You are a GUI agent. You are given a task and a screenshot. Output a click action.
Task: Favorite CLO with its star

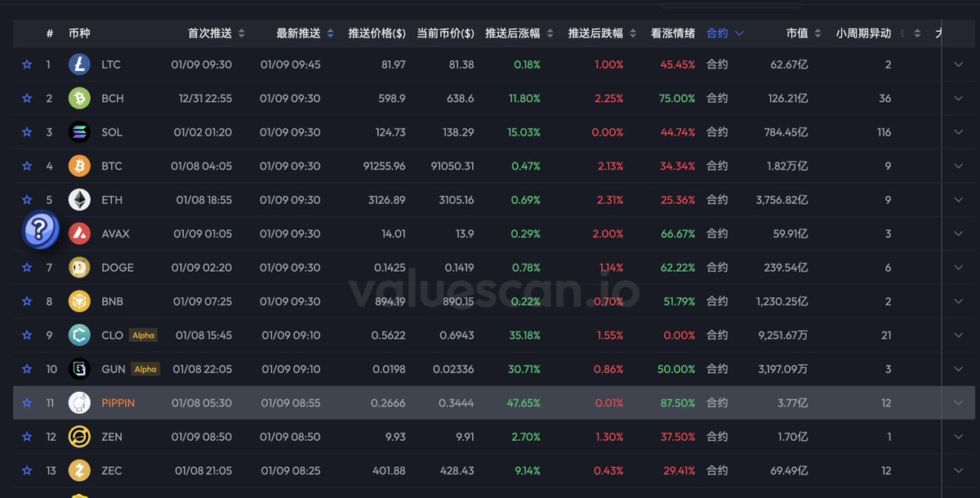27,336
